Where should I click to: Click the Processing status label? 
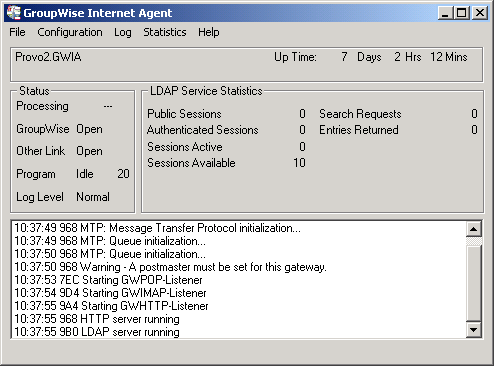42,106
